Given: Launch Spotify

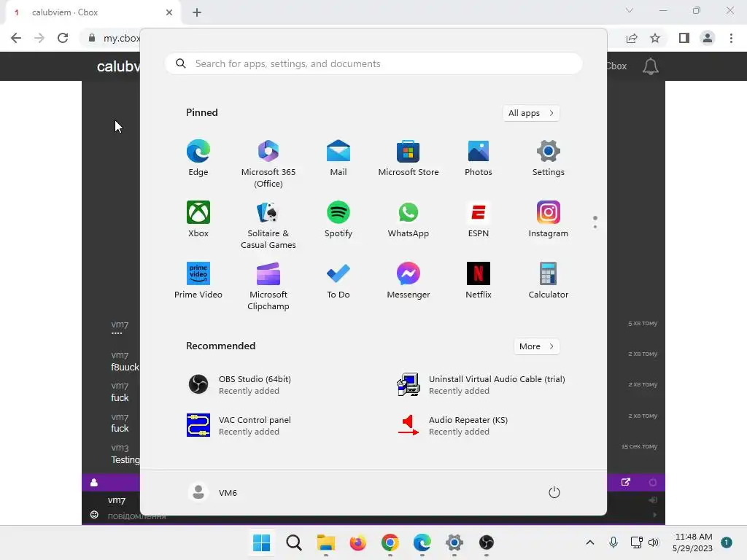Looking at the screenshot, I should pyautogui.click(x=338, y=219).
